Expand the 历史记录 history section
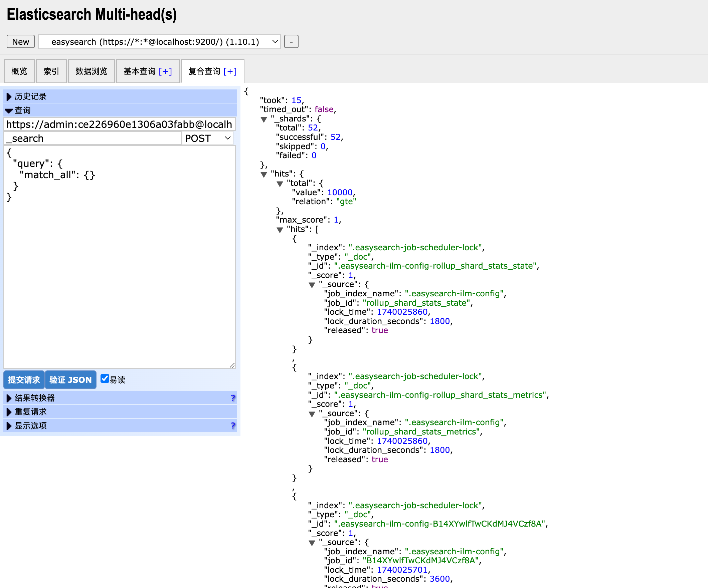This screenshot has height=588, width=708. pos(120,96)
